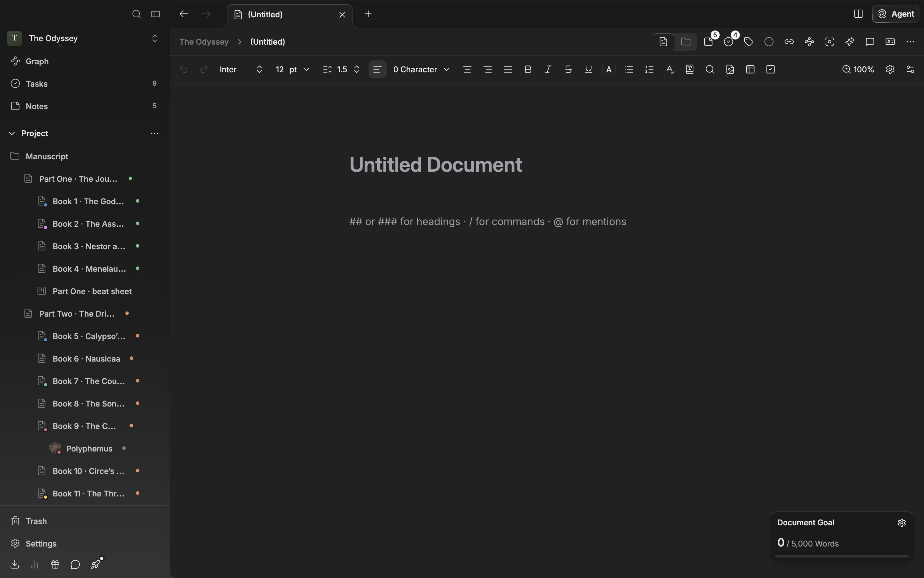Screen dimensions: 924x578
Task: Open the Tasks list
Action: pyautogui.click(x=85, y=84)
